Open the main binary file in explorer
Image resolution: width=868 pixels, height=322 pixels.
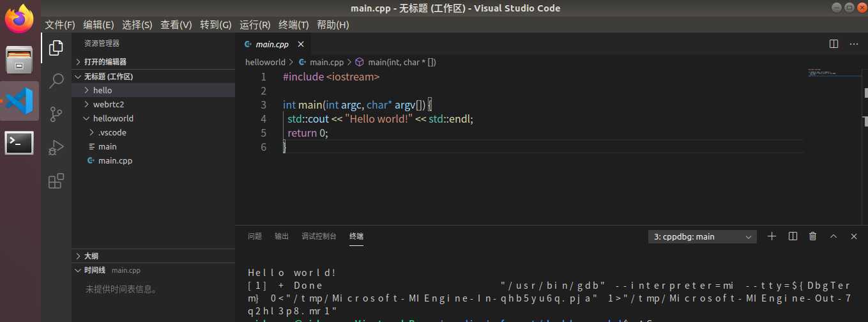153,146
